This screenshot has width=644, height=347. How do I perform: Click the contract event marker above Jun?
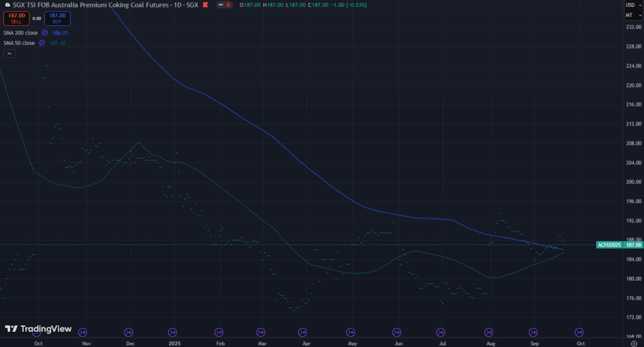click(x=397, y=331)
